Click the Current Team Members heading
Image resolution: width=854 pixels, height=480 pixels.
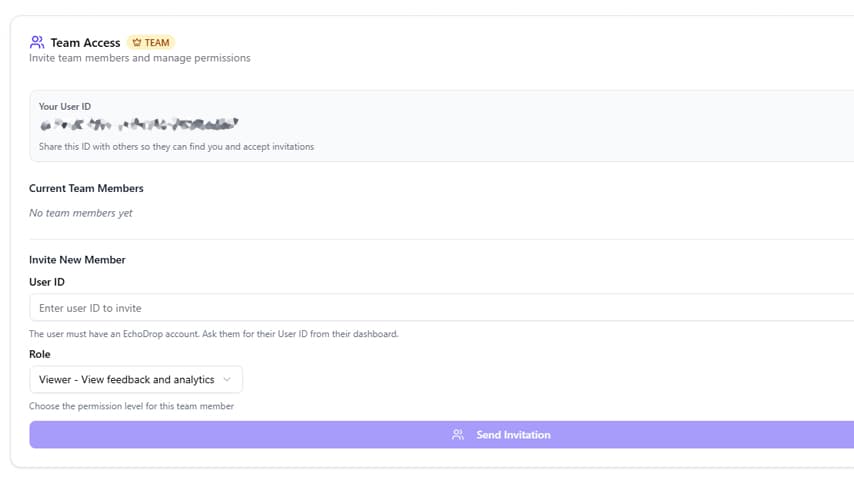pyautogui.click(x=86, y=188)
